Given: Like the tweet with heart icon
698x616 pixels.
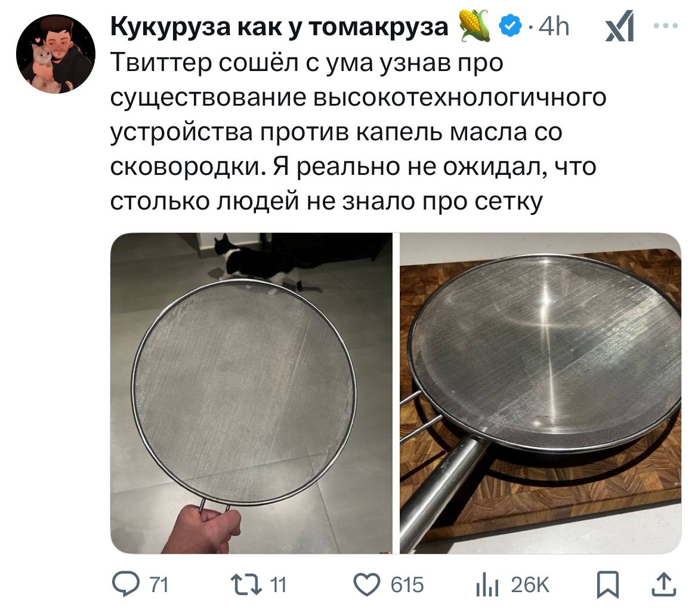Looking at the screenshot, I should click(x=366, y=584).
